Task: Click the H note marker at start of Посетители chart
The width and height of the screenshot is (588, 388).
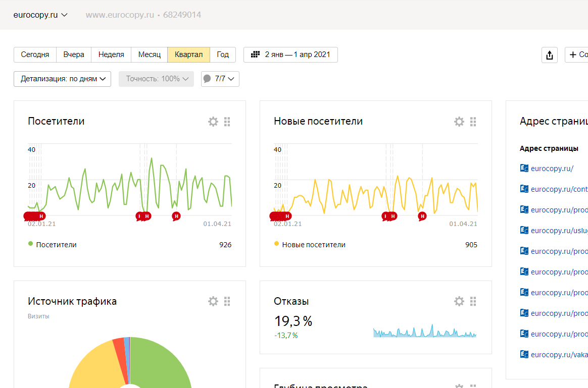Action: tap(41, 216)
